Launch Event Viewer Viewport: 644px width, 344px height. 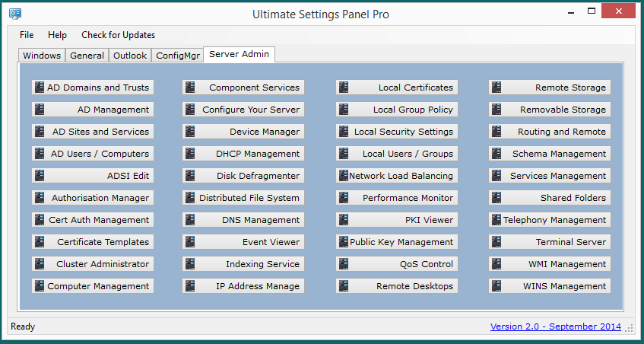[x=243, y=242]
